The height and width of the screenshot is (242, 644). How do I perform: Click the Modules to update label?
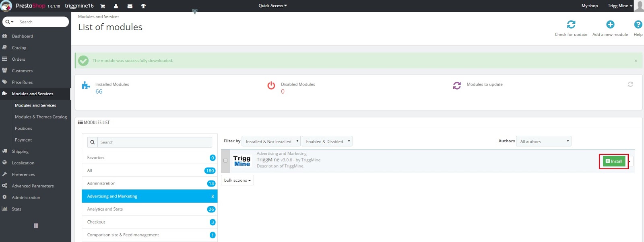[485, 84]
